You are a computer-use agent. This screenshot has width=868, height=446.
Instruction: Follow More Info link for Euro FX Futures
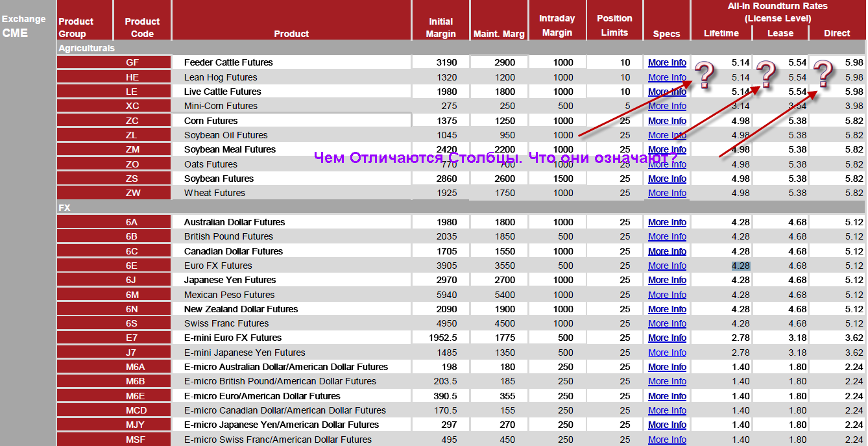667,266
